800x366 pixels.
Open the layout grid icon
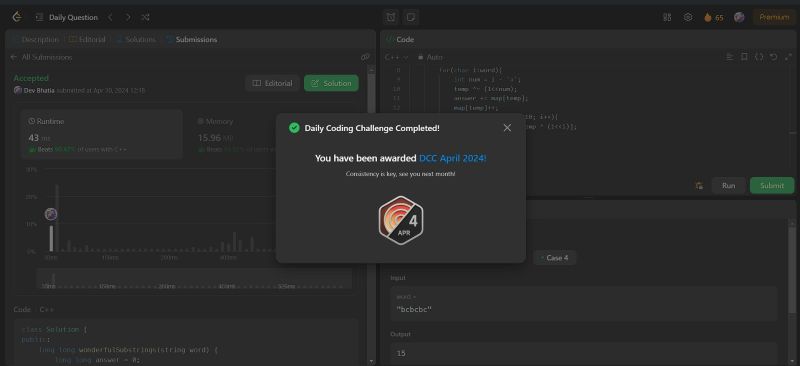[667, 17]
